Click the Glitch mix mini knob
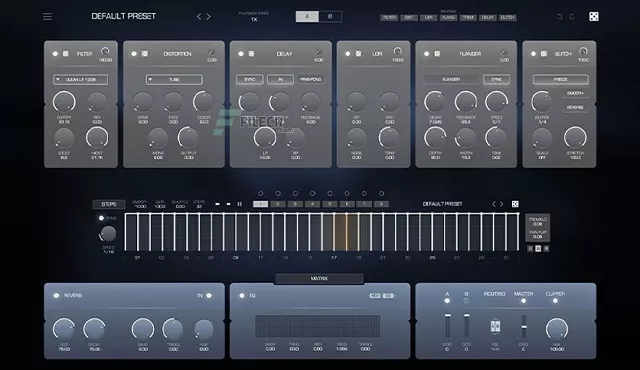Screen dimensions: 640x370 583,51
